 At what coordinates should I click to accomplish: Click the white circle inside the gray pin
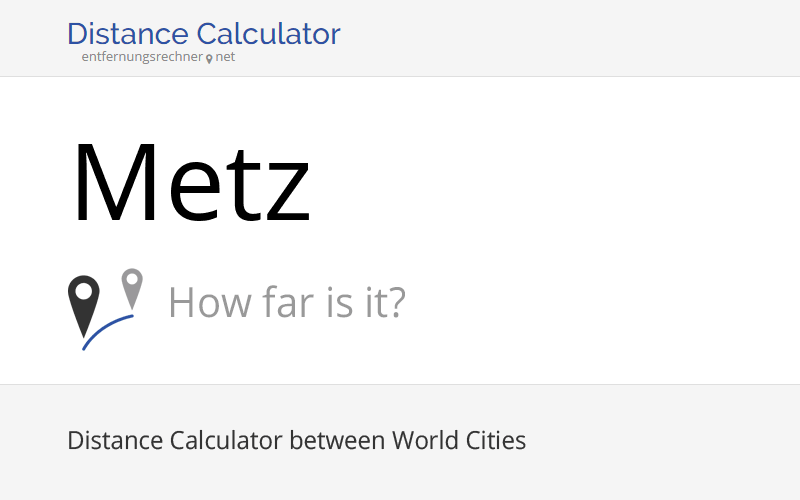[x=132, y=279]
